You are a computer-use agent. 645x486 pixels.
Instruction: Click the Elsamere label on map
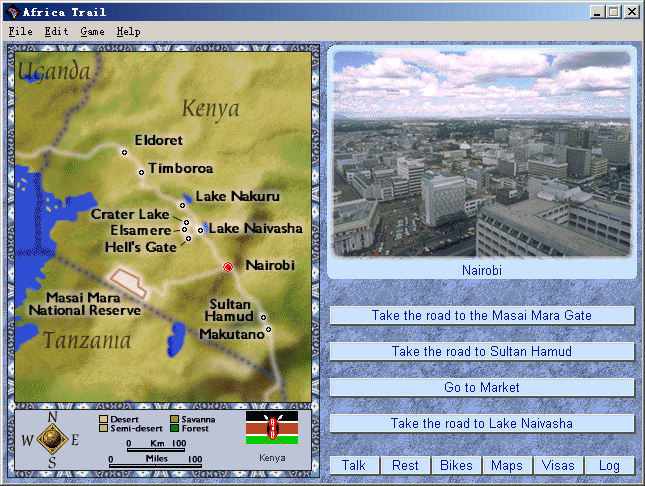[141, 230]
